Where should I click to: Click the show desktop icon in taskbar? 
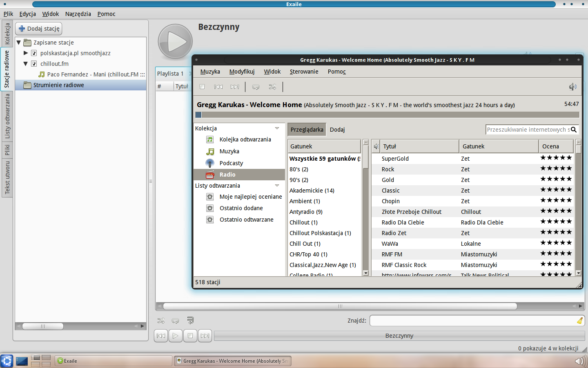tap(22, 361)
